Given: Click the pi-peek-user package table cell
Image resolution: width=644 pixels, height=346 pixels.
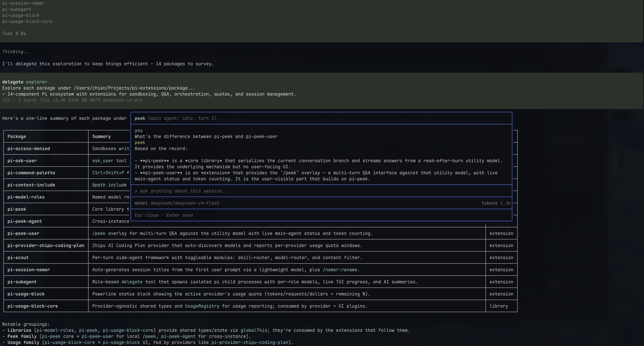Looking at the screenshot, I should [x=46, y=233].
